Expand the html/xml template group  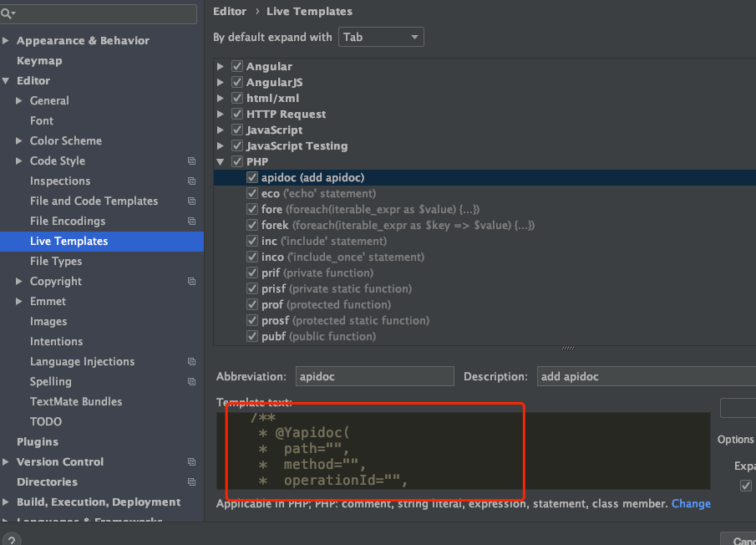click(221, 99)
